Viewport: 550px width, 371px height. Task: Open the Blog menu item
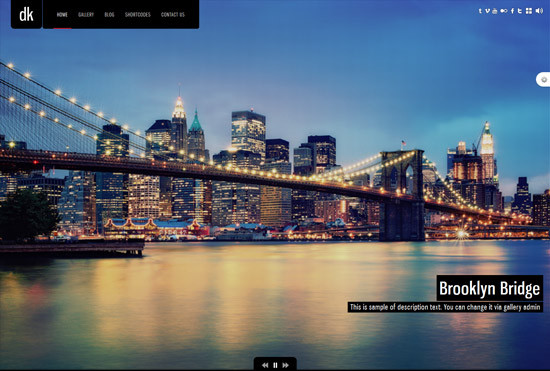pos(109,14)
